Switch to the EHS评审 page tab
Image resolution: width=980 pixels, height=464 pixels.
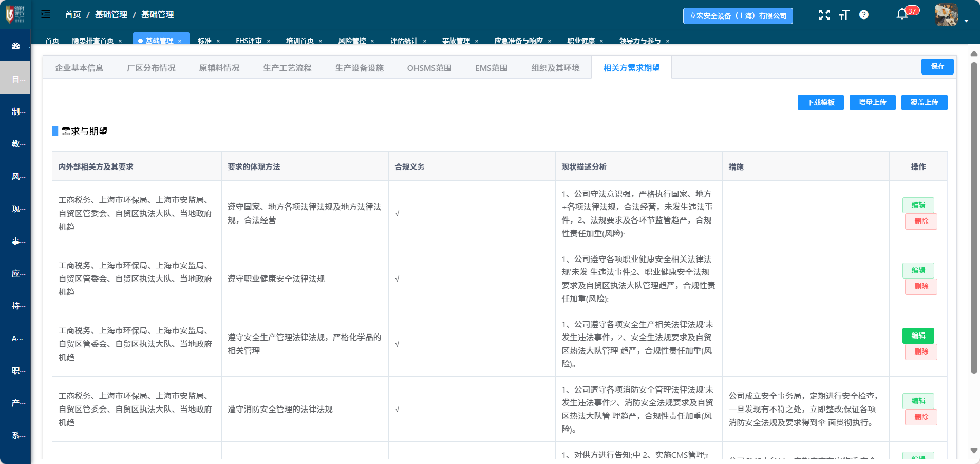(249, 41)
